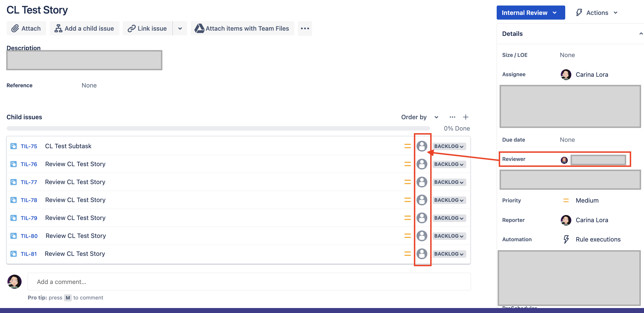This screenshot has width=644, height=313.
Task: Click the Attach paperclip button
Action: (26, 28)
